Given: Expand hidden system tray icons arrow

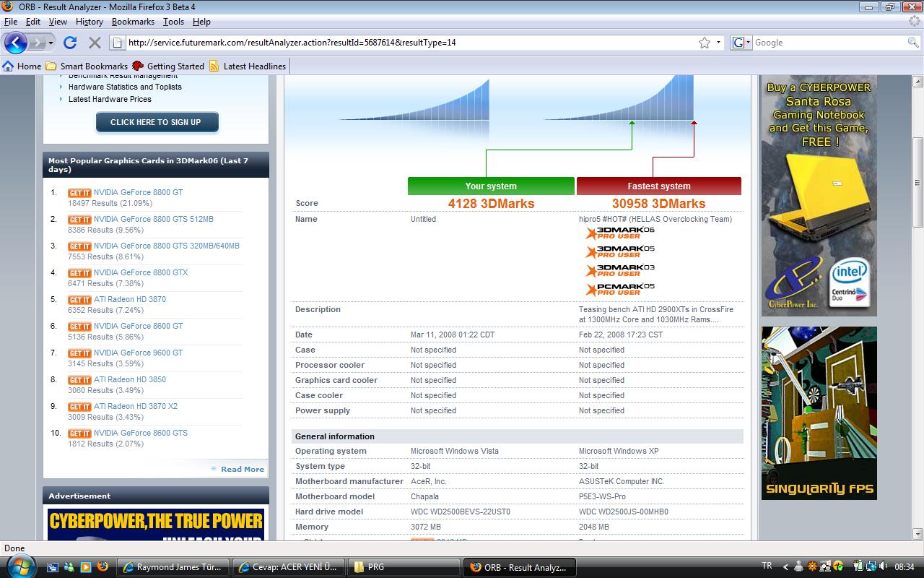Looking at the screenshot, I should [x=787, y=567].
